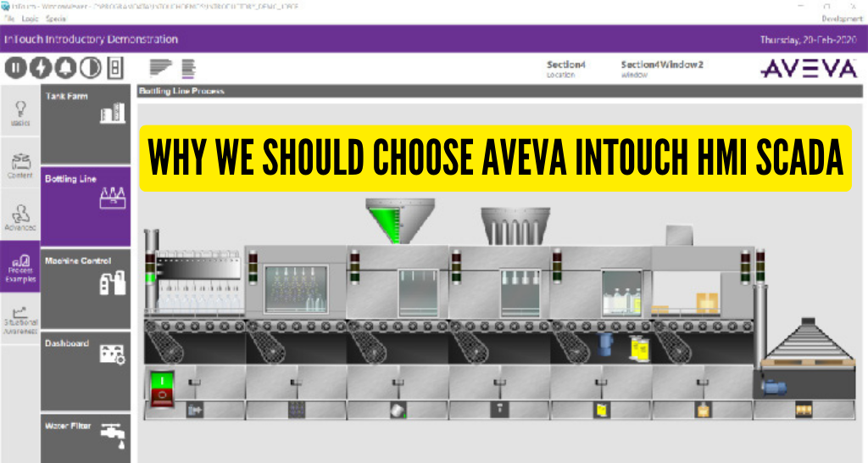Image resolution: width=868 pixels, height=463 pixels.
Task: Open the File menu
Action: pyautogui.click(x=8, y=19)
